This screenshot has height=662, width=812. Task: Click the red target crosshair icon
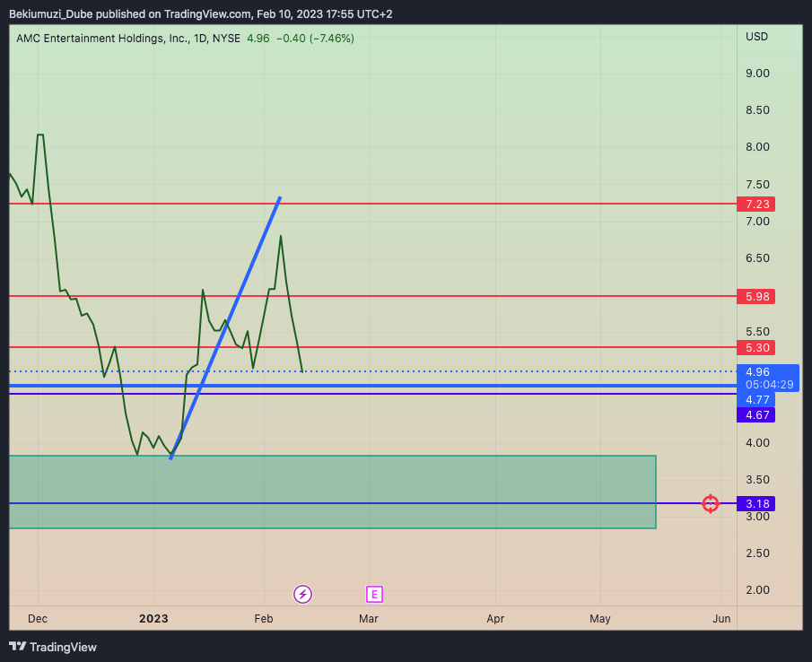point(710,503)
